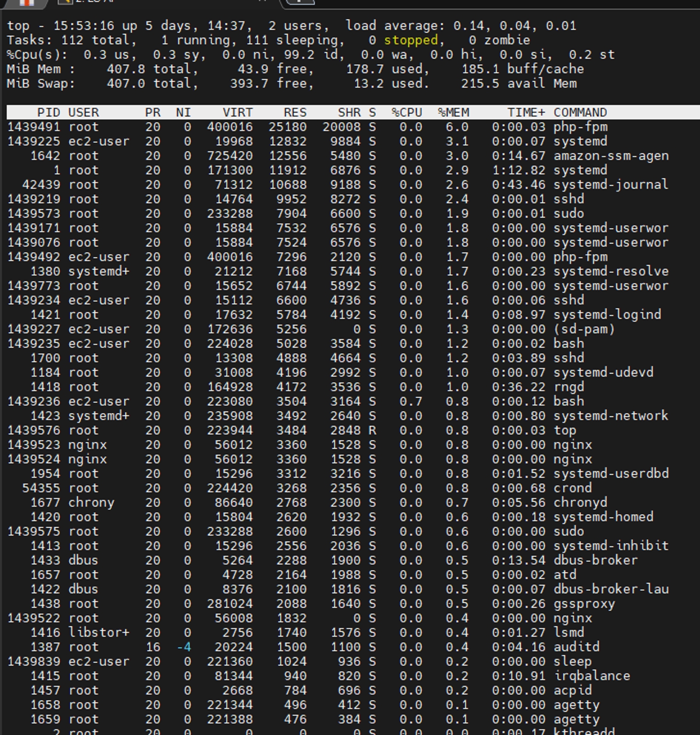This screenshot has height=735, width=700.
Task: Click the uptime clock '15:53:16'
Action: pyautogui.click(x=84, y=26)
